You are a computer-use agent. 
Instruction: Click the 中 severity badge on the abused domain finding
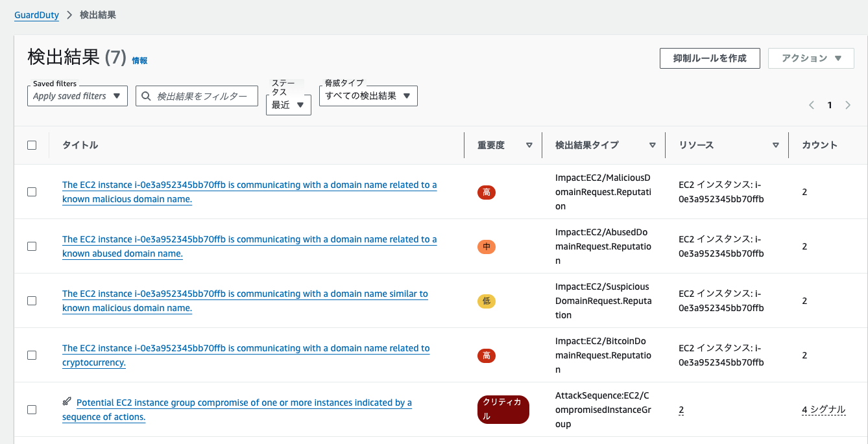[x=487, y=246]
